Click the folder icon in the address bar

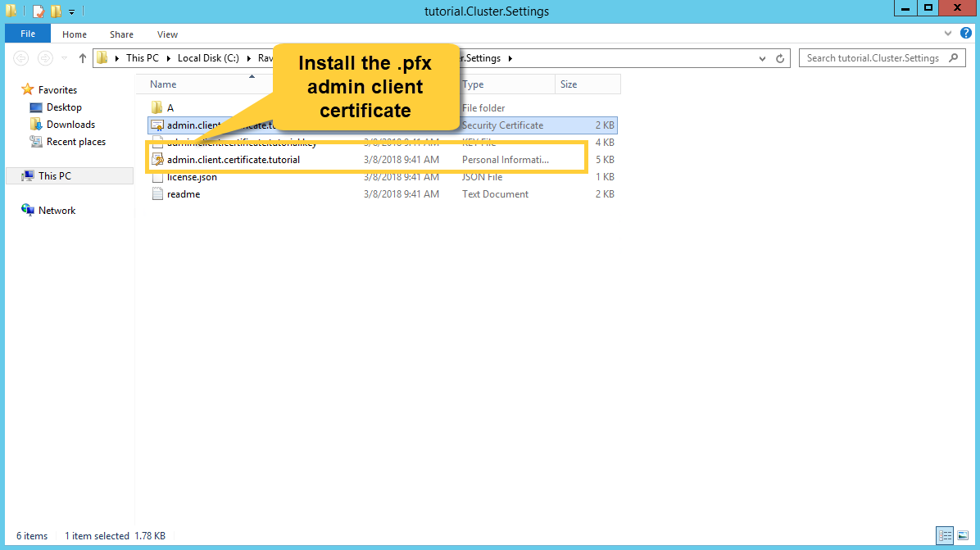[102, 58]
